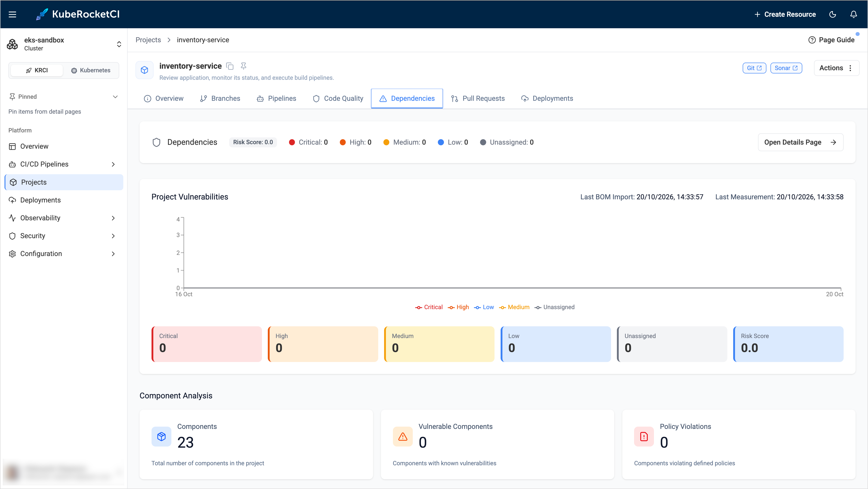Toggle the Critical series in chart legend
This screenshot has width=868, height=489.
[429, 307]
